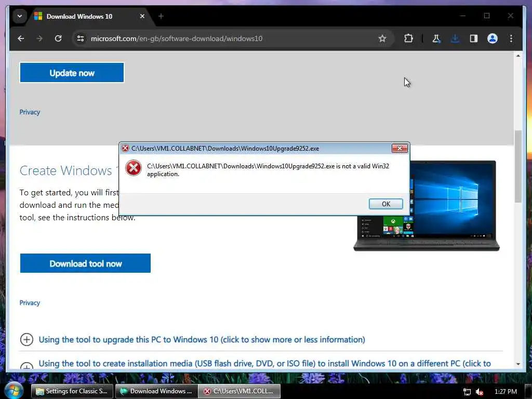Reload the Download Windows 10 page

(58, 38)
